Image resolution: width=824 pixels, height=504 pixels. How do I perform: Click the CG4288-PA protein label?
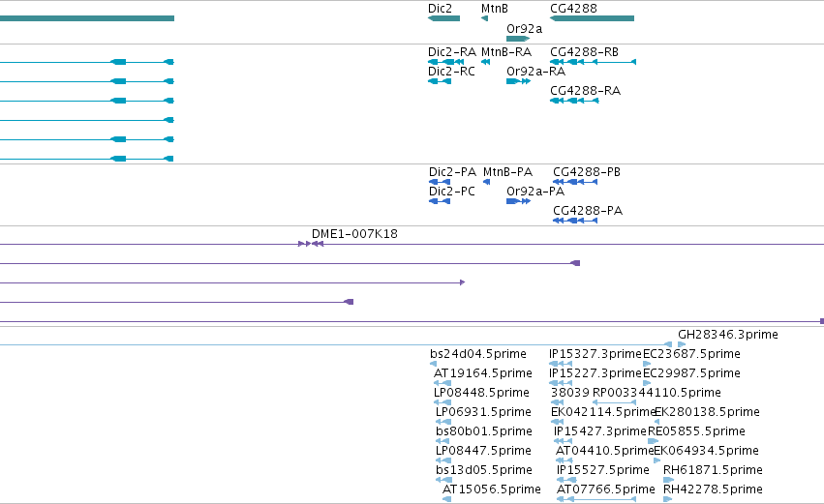coord(588,211)
